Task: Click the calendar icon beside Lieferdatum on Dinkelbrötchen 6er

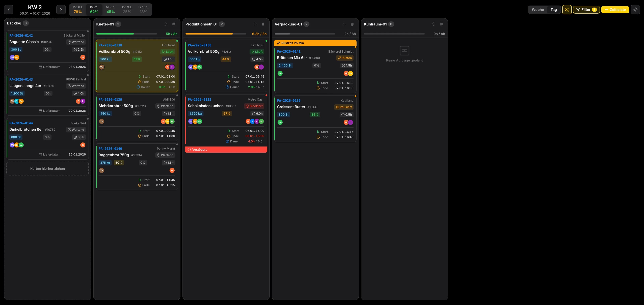Action: [40, 154]
